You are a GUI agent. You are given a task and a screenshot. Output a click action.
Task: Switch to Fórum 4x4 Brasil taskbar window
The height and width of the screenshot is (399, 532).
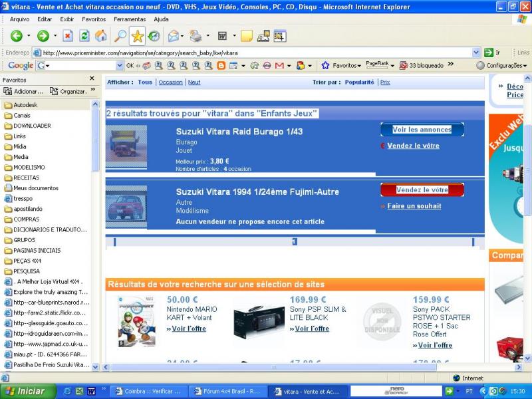coord(227,391)
